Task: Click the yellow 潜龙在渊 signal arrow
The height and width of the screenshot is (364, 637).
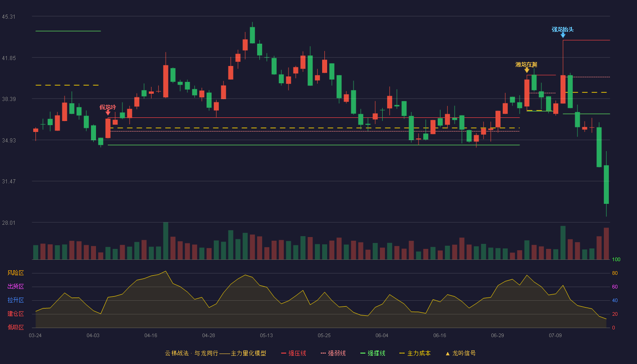Action: point(527,70)
